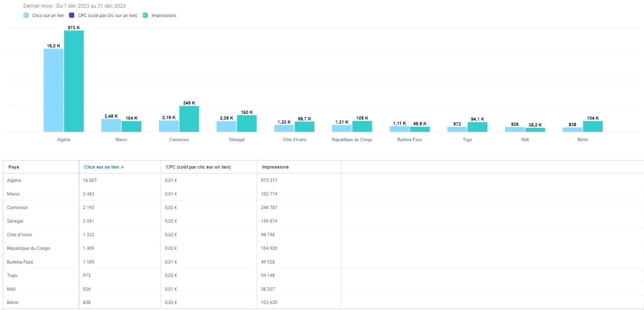
Task: Click the 'République du Congo' table row
Action: [29, 248]
